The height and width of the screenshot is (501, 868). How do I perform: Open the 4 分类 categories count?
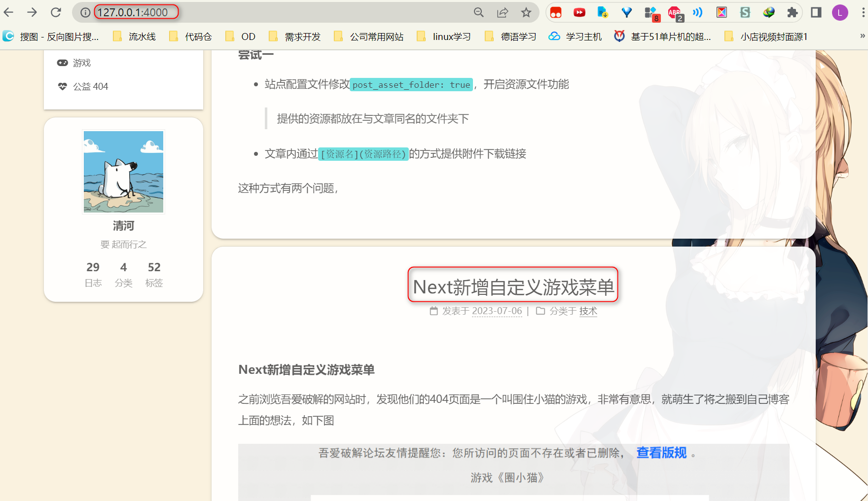tap(123, 274)
